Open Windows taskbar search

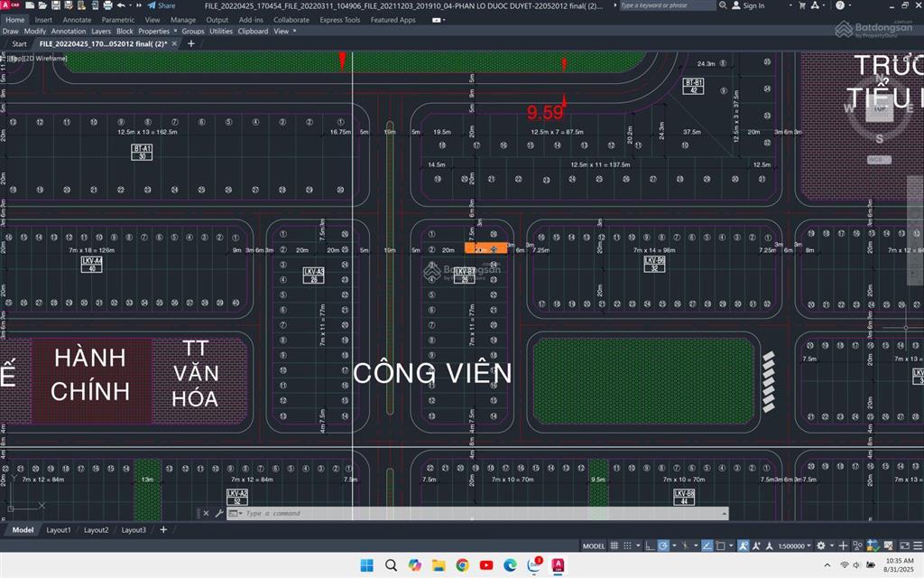391,565
